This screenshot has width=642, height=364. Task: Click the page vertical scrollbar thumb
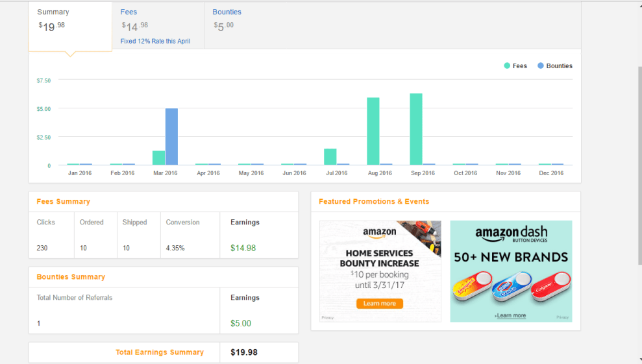640,166
